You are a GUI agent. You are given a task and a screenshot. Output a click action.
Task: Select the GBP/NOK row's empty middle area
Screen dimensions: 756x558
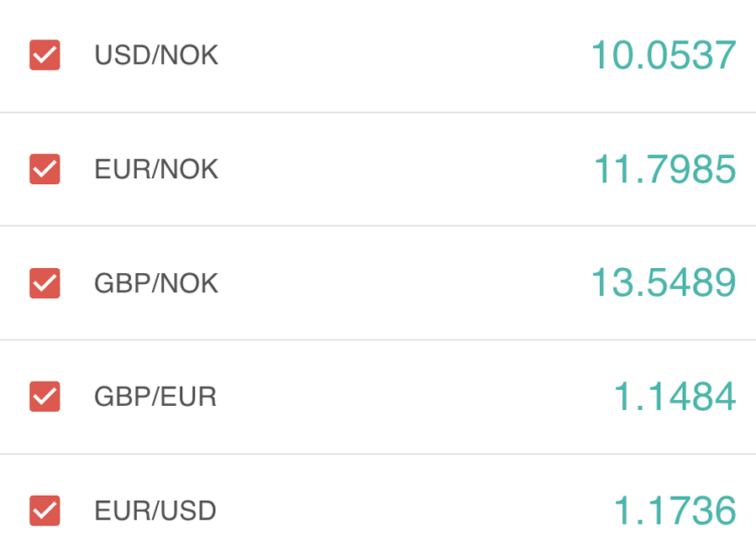pyautogui.click(x=403, y=283)
